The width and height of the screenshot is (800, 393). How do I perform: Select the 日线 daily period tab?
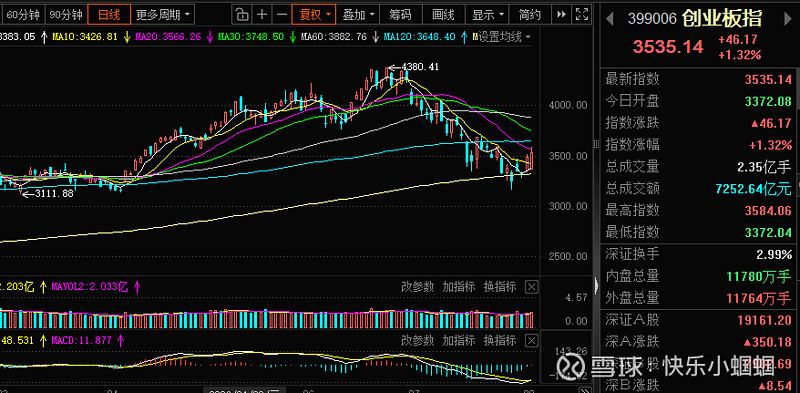109,15
